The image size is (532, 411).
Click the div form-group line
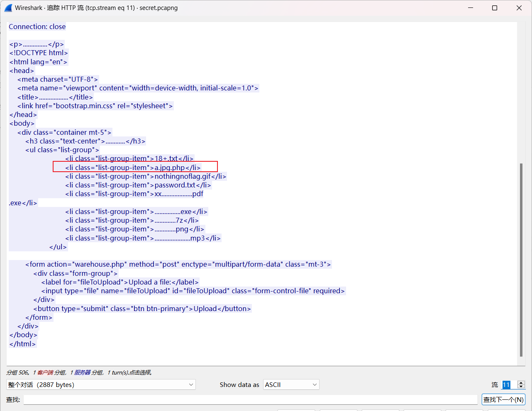pos(76,273)
